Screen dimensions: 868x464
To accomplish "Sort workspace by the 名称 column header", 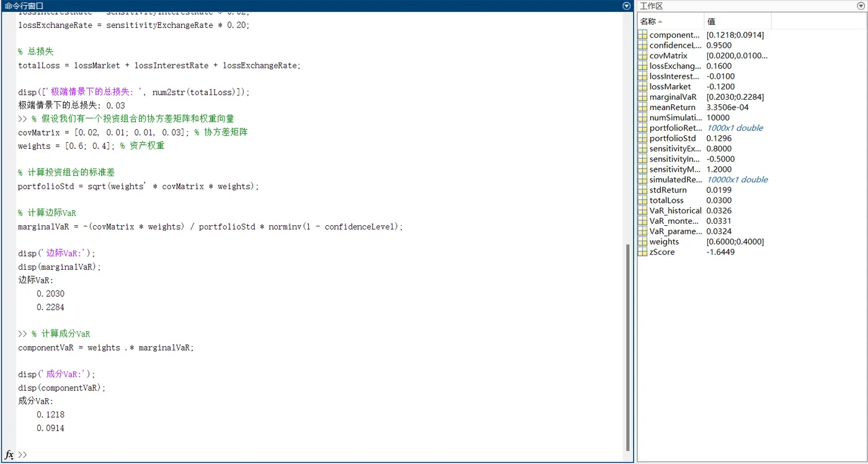I will (671, 21).
